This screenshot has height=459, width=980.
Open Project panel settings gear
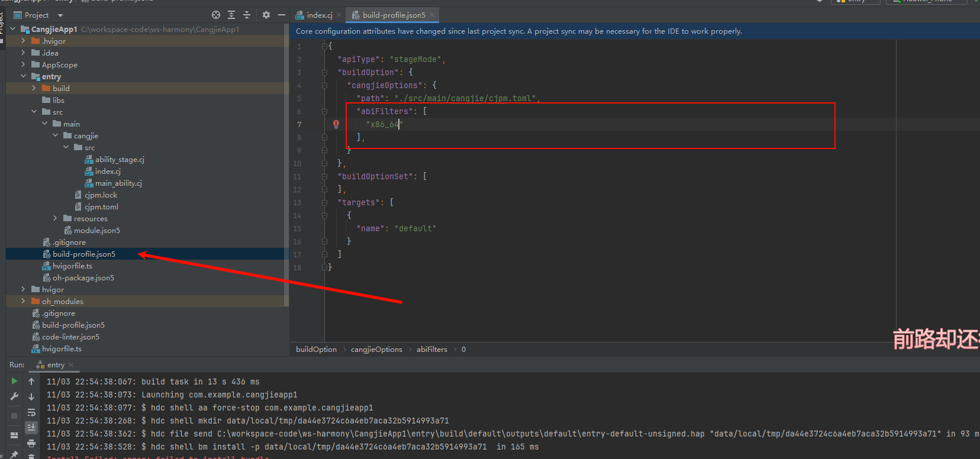coord(266,15)
